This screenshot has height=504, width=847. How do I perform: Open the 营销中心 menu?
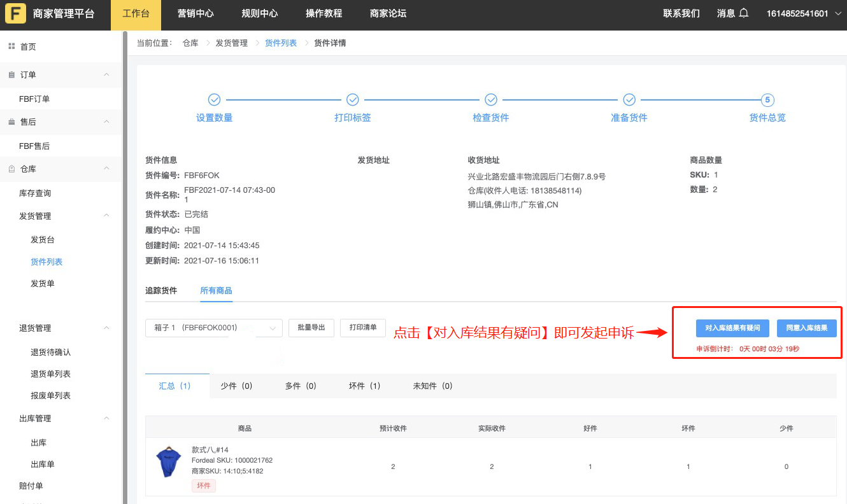click(196, 13)
